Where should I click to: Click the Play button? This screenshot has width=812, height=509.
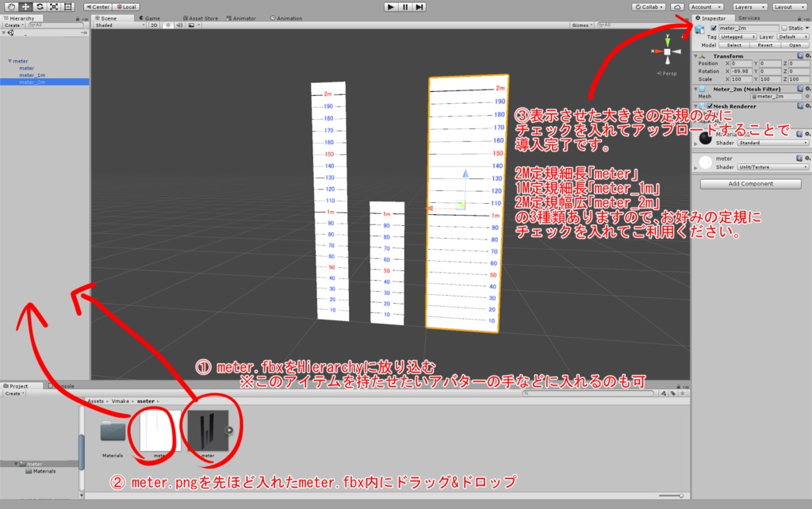pyautogui.click(x=391, y=6)
